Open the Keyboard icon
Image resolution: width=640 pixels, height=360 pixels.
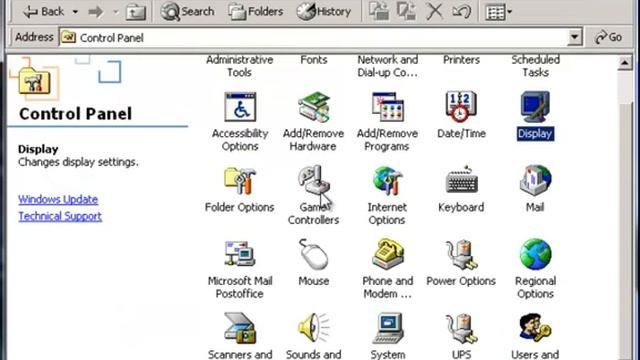click(x=461, y=181)
